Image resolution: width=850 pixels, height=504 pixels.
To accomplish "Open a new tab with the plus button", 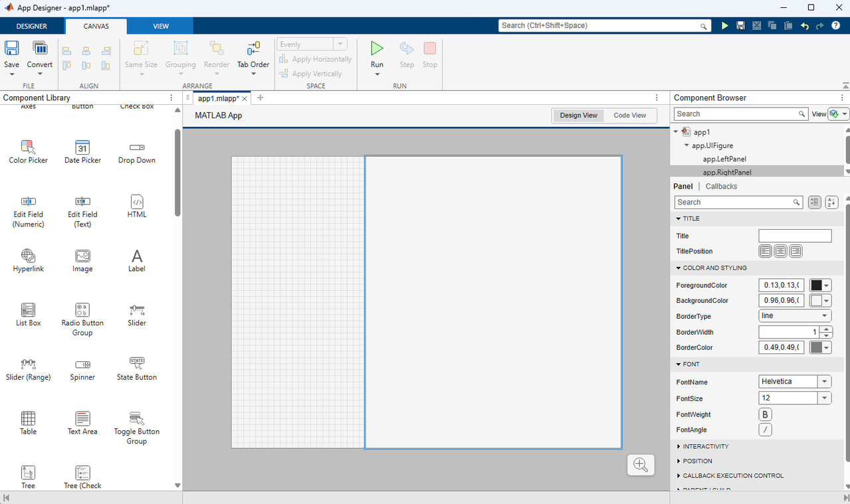I will [260, 98].
